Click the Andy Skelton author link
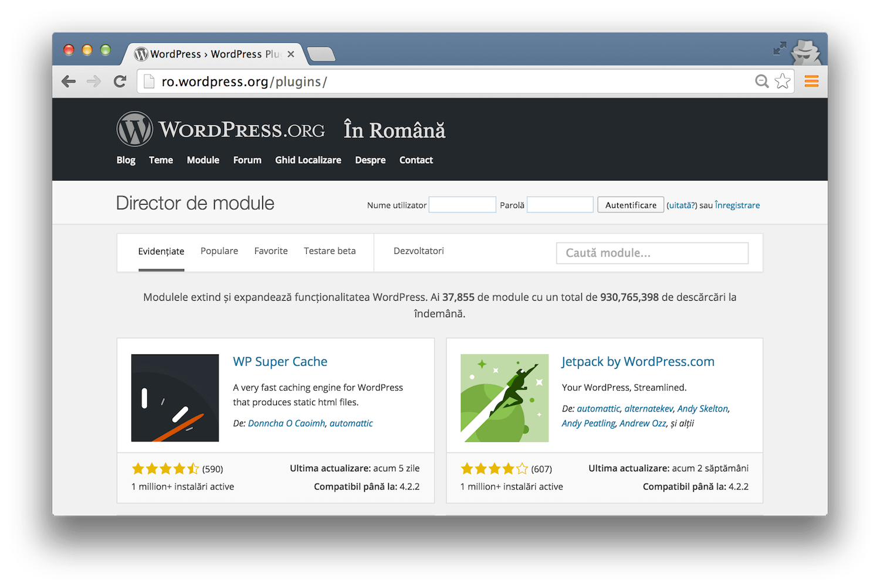The width and height of the screenshot is (880, 588). pos(702,409)
